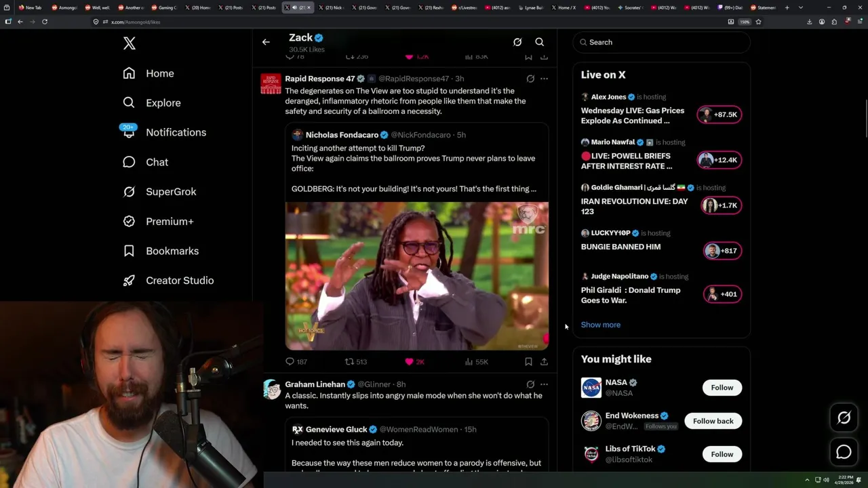Follow NASA
Screen dimensions: 868x488
tap(722, 388)
